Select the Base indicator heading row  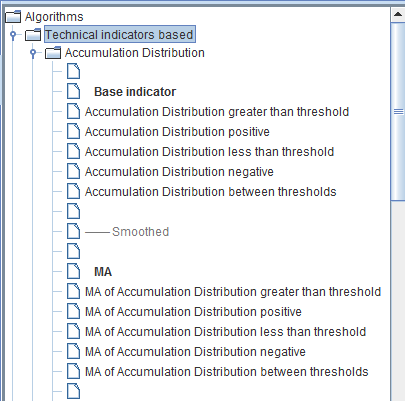click(135, 92)
